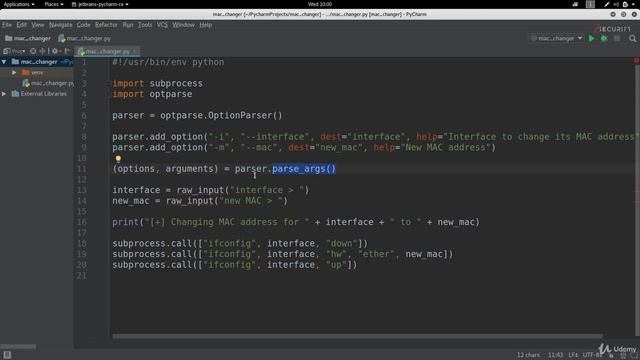Click the 11:43 cursor position indicator
The height and width of the screenshot is (360, 640).
(555, 355)
